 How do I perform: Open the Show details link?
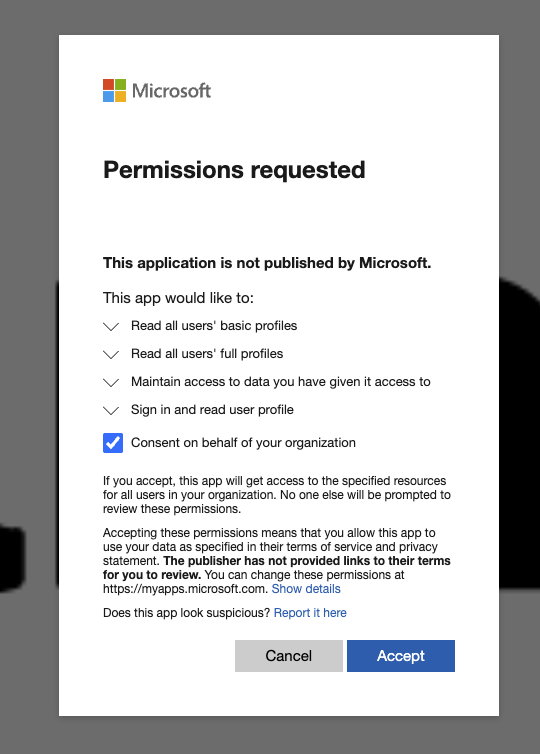[306, 589]
